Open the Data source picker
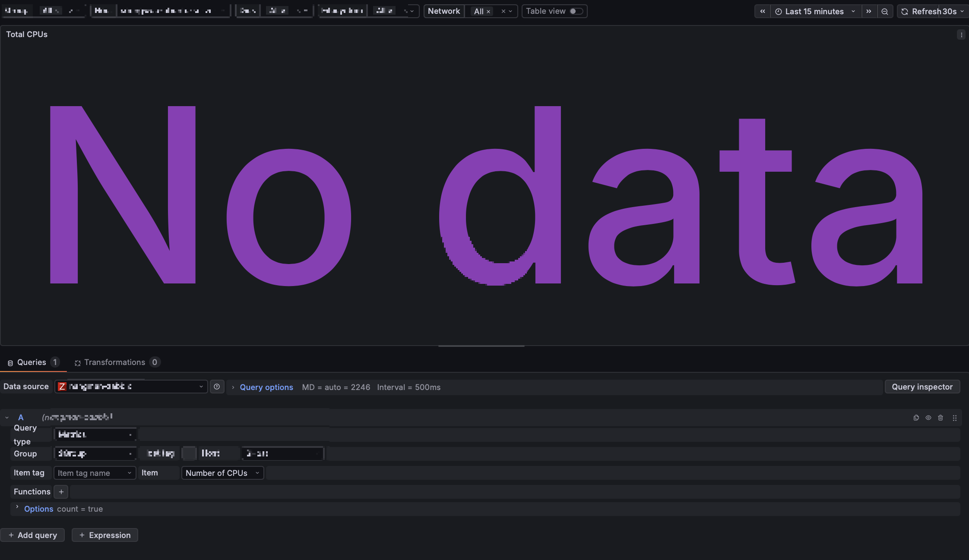The image size is (969, 560). click(x=131, y=387)
